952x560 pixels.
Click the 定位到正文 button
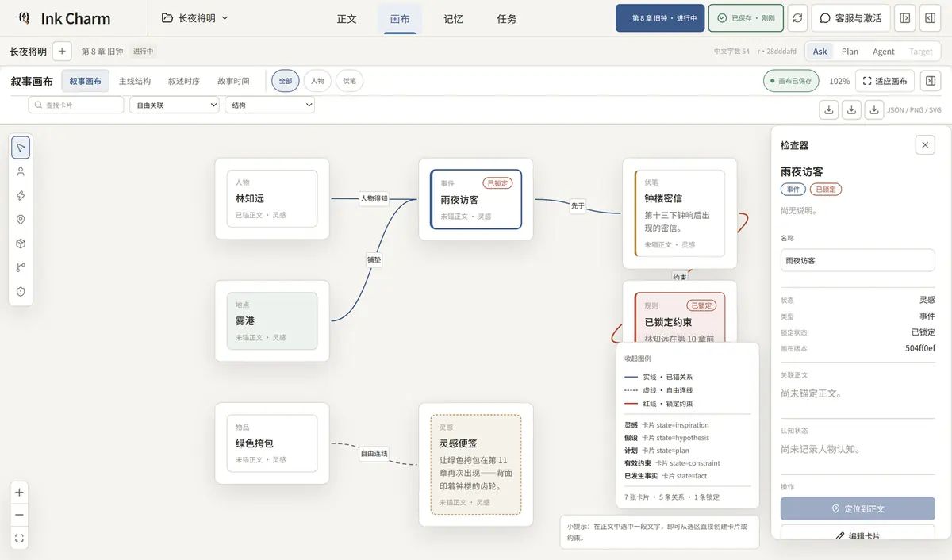click(x=858, y=508)
